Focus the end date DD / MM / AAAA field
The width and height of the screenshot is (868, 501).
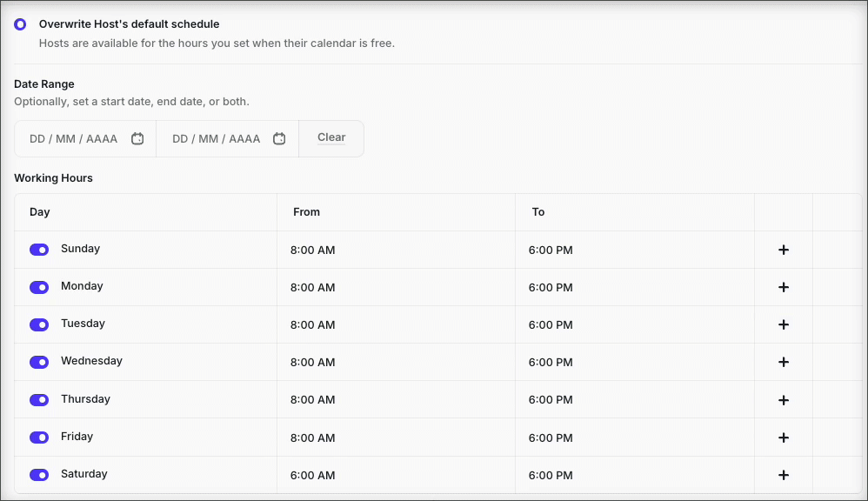tap(216, 138)
